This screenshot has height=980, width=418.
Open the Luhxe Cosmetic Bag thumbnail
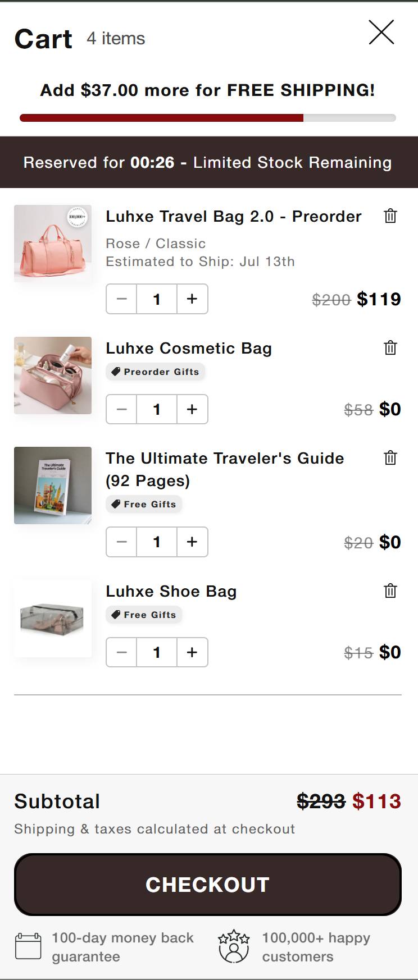click(53, 375)
